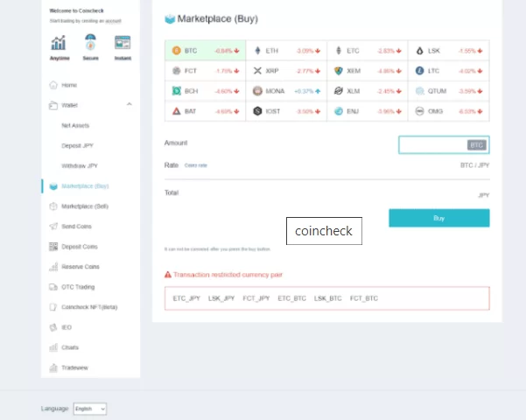Click the FCT_JPY restricted pair text
Image resolution: width=526 pixels, height=420 pixels.
256,298
